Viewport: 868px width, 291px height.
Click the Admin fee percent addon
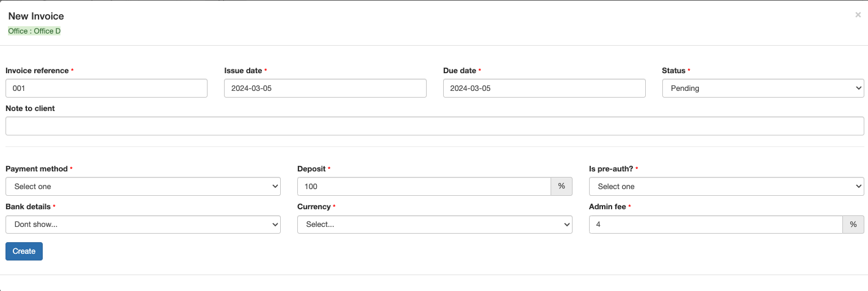tap(853, 225)
